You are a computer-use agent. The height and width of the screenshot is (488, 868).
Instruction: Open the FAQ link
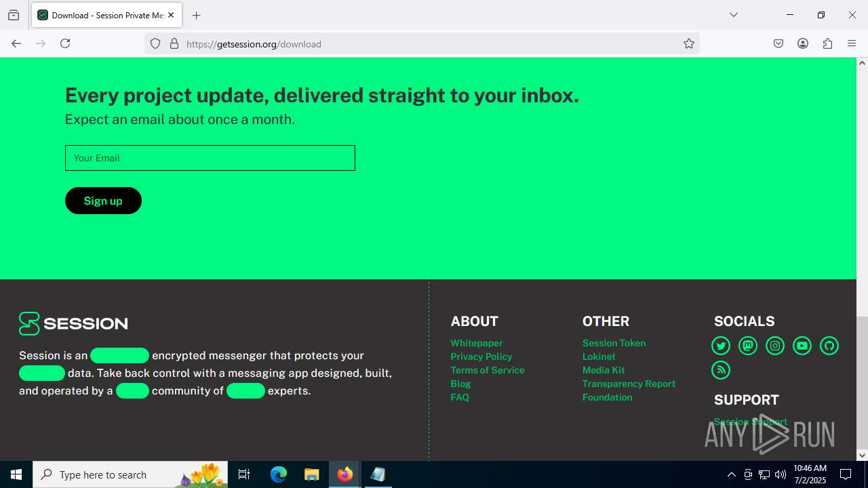point(460,397)
